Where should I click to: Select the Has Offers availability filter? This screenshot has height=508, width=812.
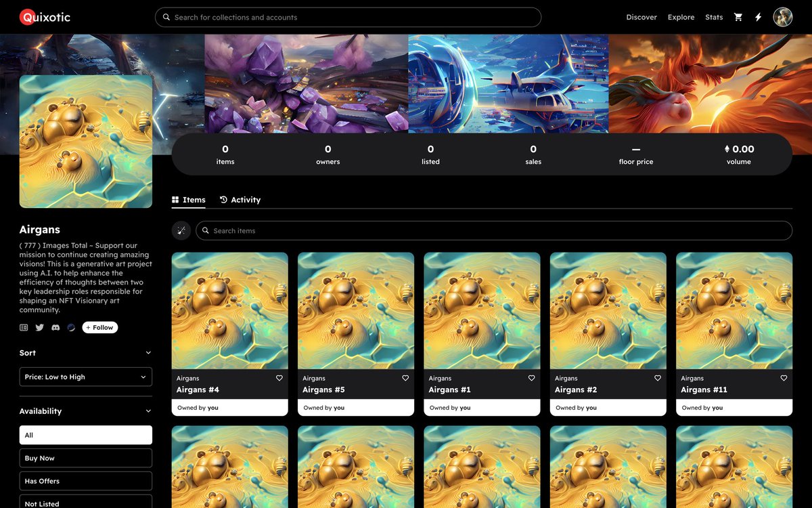click(x=86, y=481)
